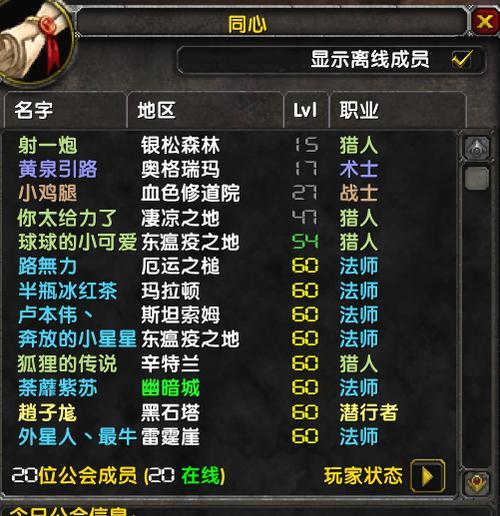Sort roster by 地区 column

pyautogui.click(x=205, y=110)
